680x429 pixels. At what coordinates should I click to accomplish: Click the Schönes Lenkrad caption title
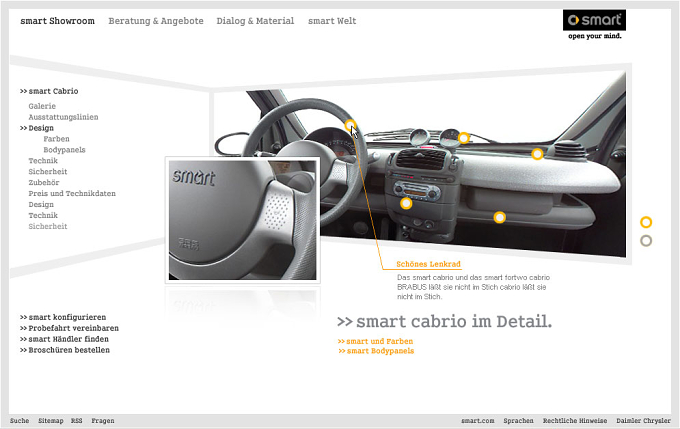[428, 264]
